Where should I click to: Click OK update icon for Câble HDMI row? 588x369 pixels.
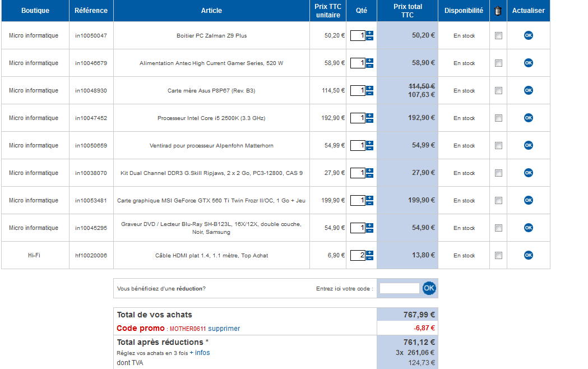(528, 255)
